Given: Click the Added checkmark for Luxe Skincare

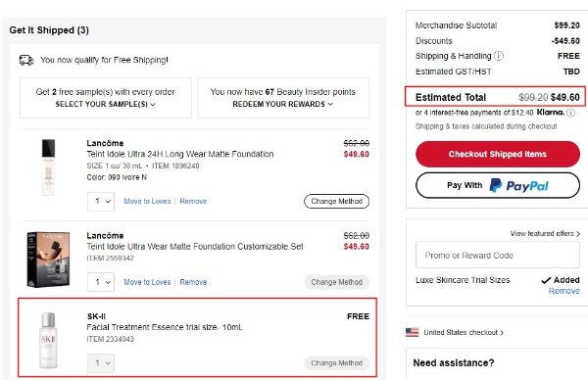Looking at the screenshot, I should coord(546,280).
